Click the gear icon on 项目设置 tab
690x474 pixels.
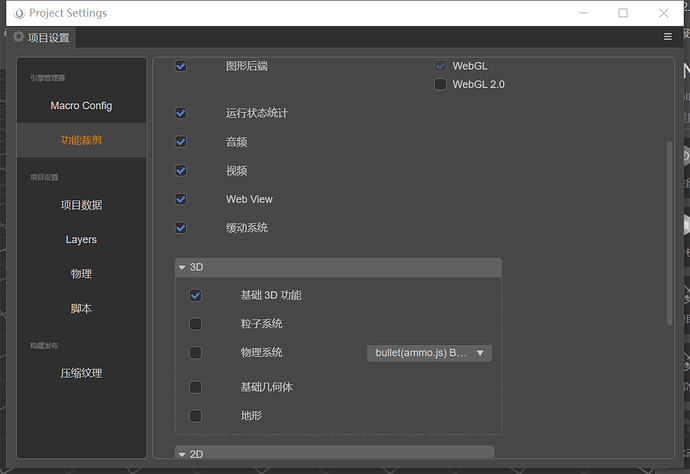click(18, 37)
